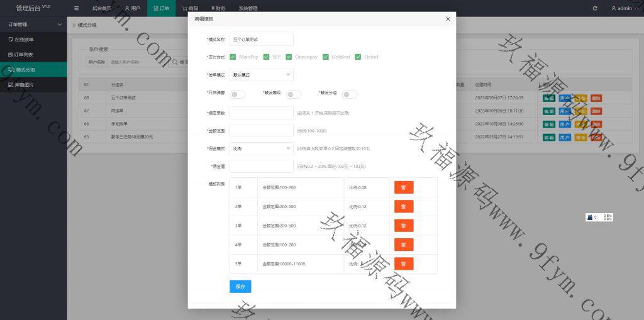
Task: Click the hamburger sidebar collapse icon
Action: tap(76, 8)
